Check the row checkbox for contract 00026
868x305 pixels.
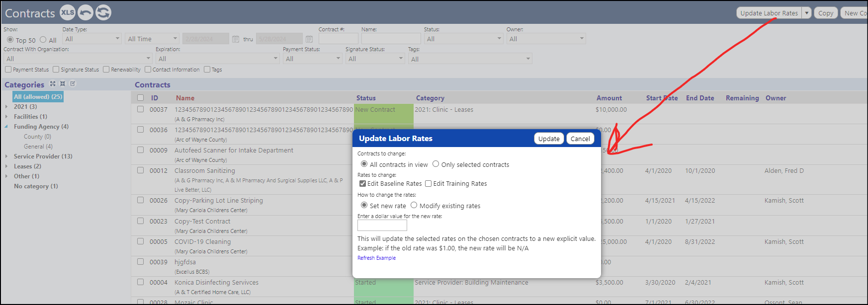click(140, 200)
